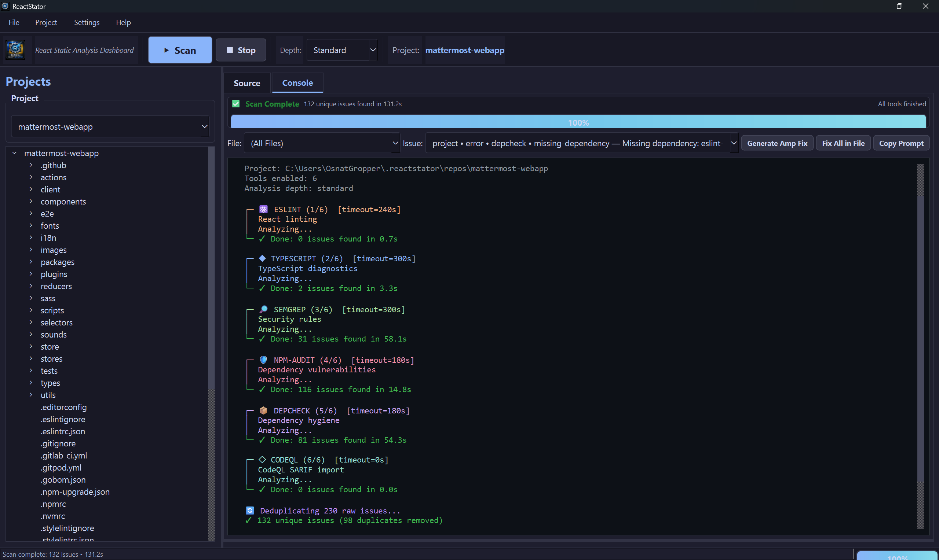939x560 pixels.
Task: Start a scan with the Scan button
Action: click(x=180, y=50)
